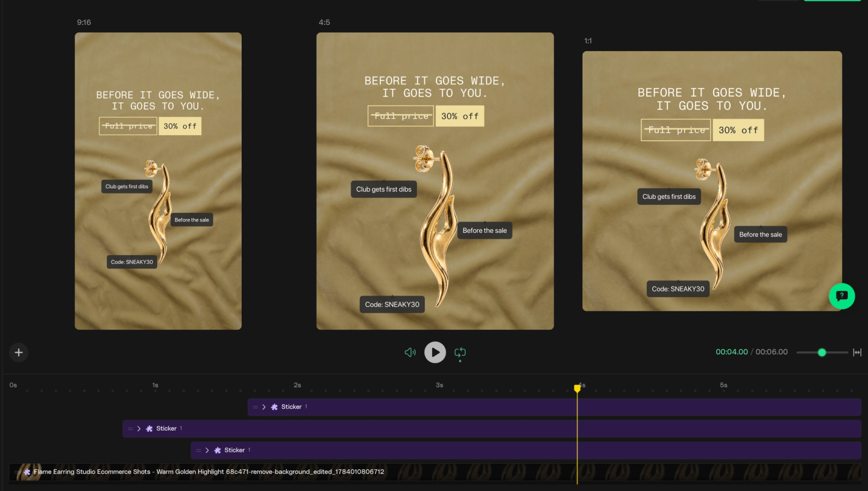Select the headline text in 4:5 preview
Image resolution: width=868 pixels, height=491 pixels.
pyautogui.click(x=435, y=87)
